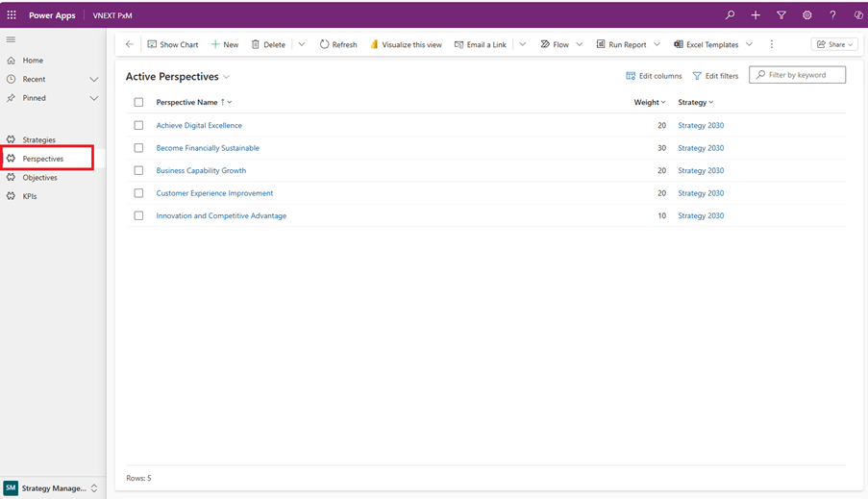Expand the Email a Link dropdown arrow
The image size is (868, 499).
coord(523,44)
